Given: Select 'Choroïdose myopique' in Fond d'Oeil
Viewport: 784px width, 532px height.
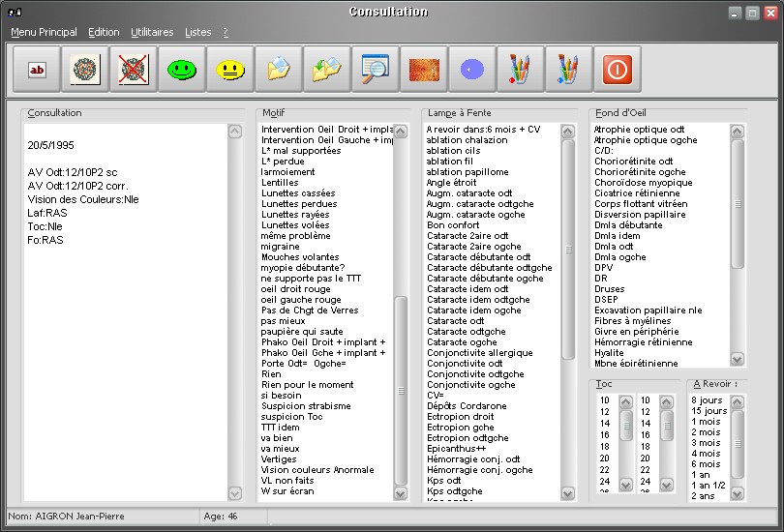Looking at the screenshot, I should 644,183.
